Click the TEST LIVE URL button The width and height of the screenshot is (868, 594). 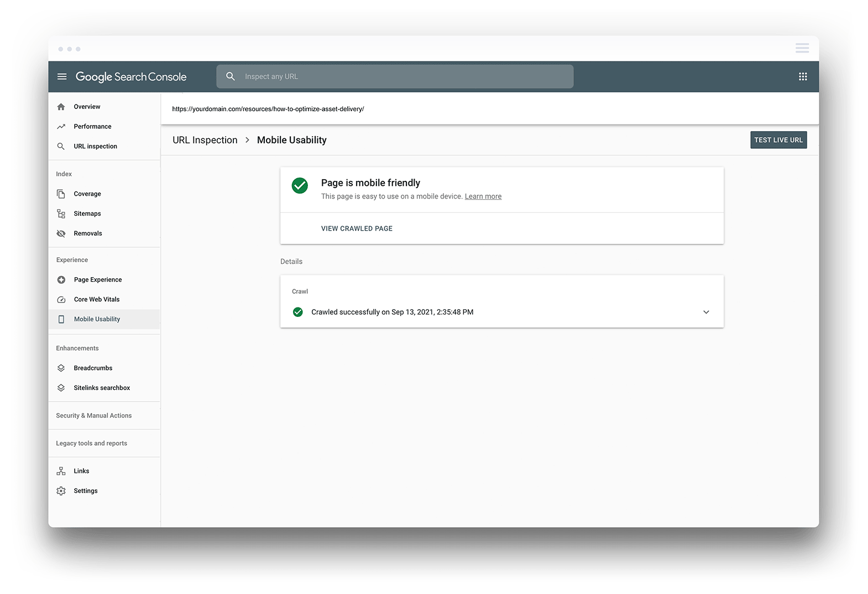point(778,140)
